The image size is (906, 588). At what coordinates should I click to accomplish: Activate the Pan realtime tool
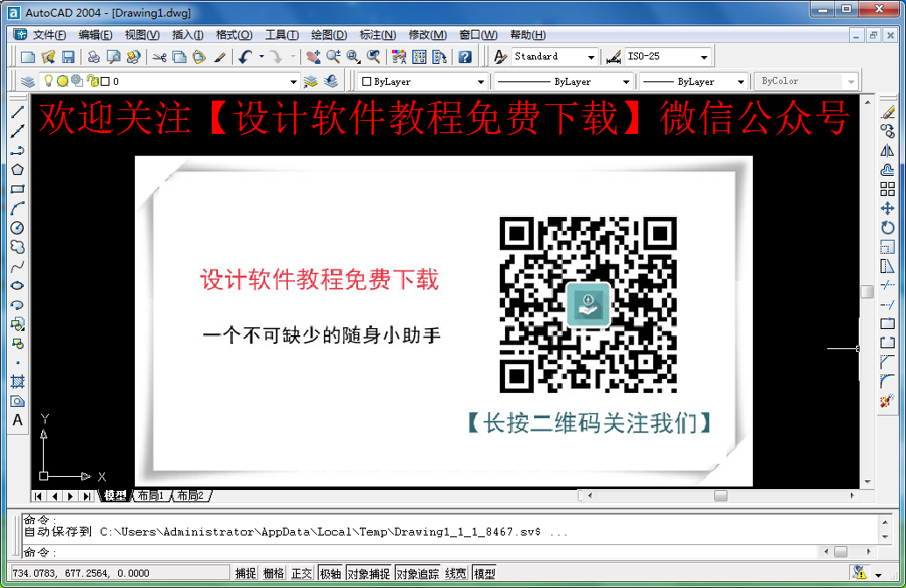pyautogui.click(x=313, y=57)
